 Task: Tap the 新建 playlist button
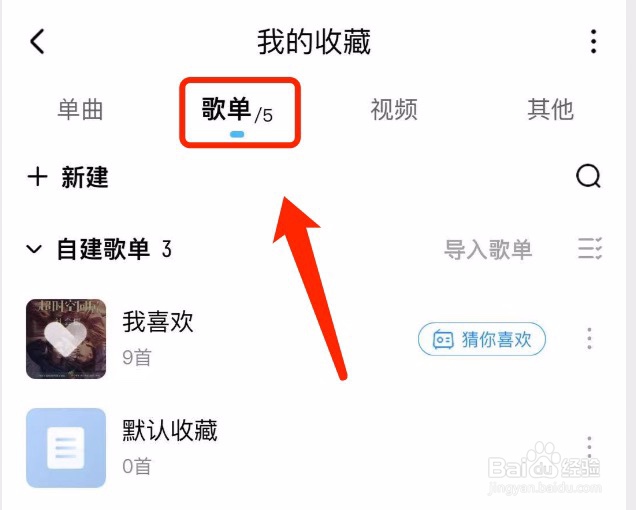[68, 177]
